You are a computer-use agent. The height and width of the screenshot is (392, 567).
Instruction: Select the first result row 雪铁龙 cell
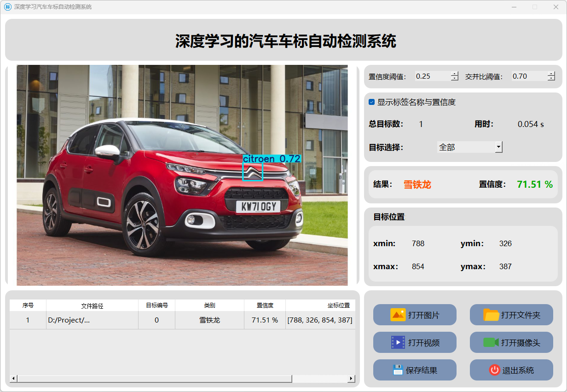209,320
